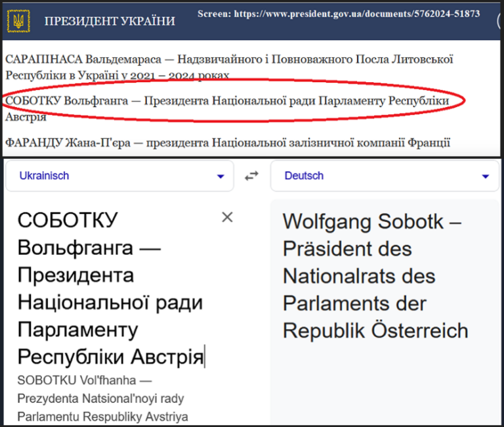Click the German translation output text

(x=374, y=276)
